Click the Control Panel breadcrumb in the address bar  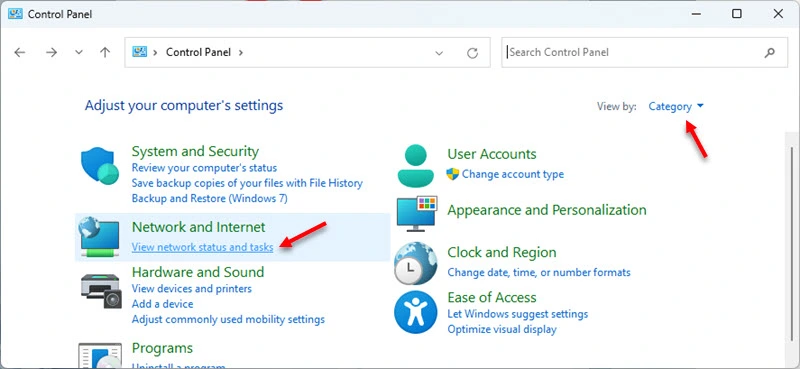tap(198, 52)
